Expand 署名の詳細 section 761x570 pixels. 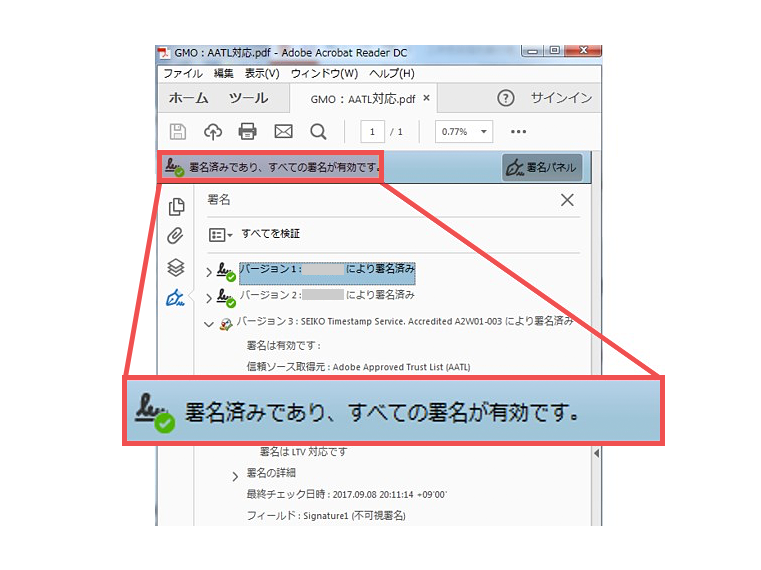(x=235, y=476)
